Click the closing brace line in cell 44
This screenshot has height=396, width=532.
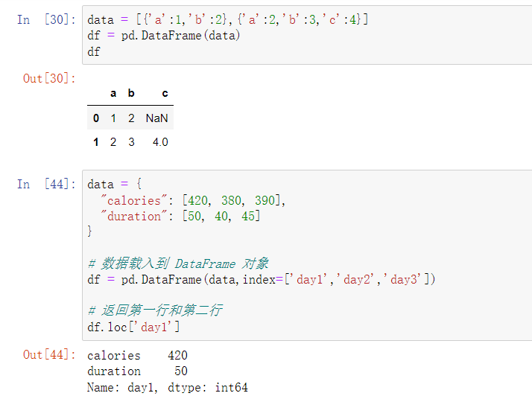click(91, 231)
